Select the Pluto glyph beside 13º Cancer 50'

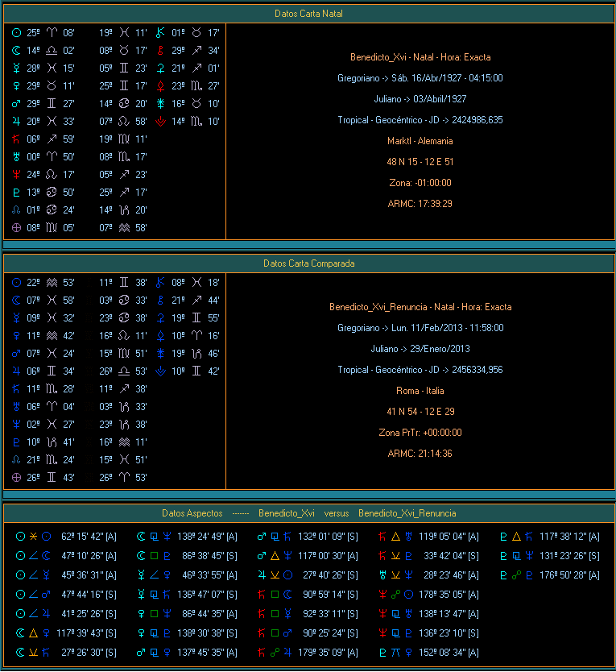(16, 193)
